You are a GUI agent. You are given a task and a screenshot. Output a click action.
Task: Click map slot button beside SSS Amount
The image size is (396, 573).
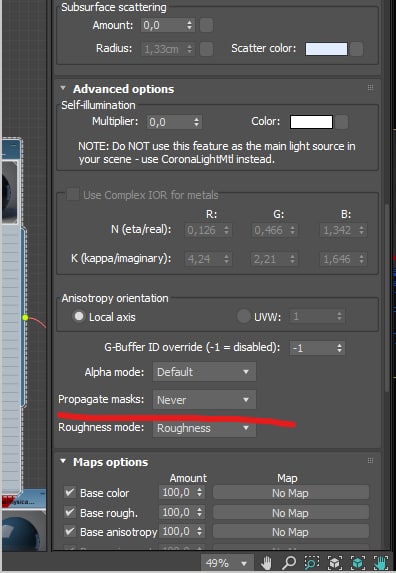(206, 25)
